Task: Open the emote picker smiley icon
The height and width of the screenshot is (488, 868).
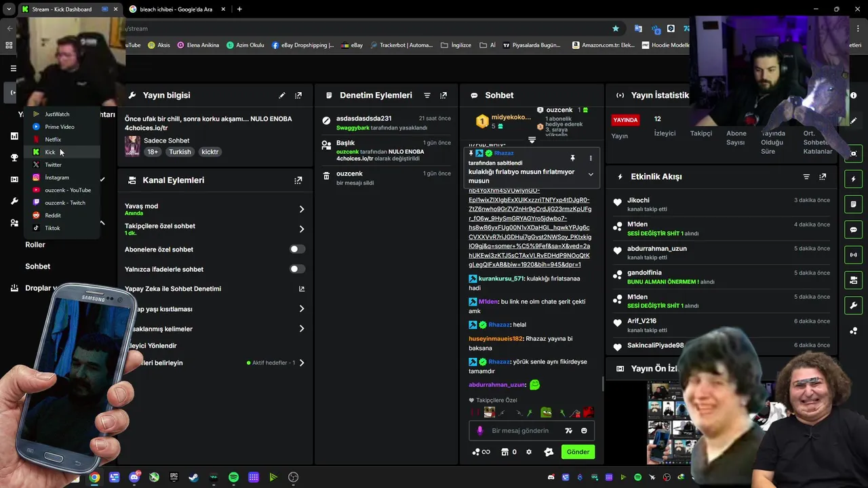Action: click(584, 430)
